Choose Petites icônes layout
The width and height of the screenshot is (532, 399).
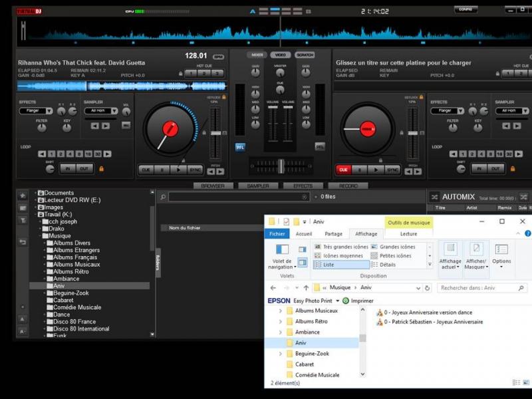[x=391, y=255]
